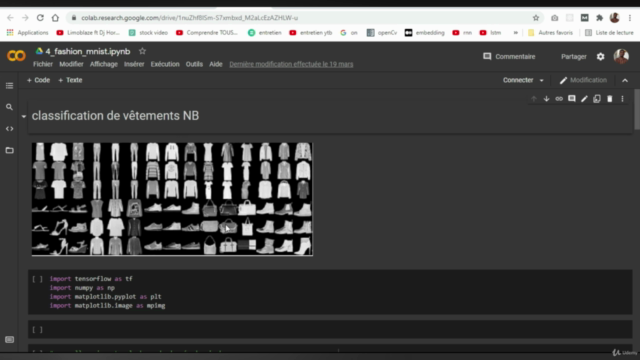This screenshot has height=360, width=640.
Task: Open more cell actions three-dot icon
Action: click(x=622, y=99)
